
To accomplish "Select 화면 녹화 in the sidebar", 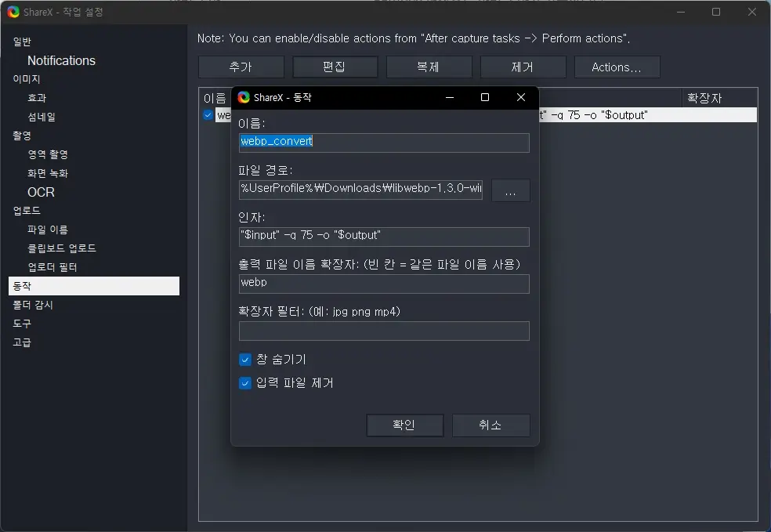I will tap(48, 173).
